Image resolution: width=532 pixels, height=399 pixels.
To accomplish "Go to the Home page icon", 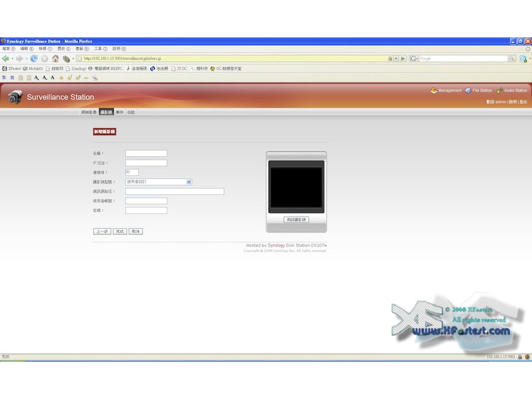I will click(x=55, y=59).
